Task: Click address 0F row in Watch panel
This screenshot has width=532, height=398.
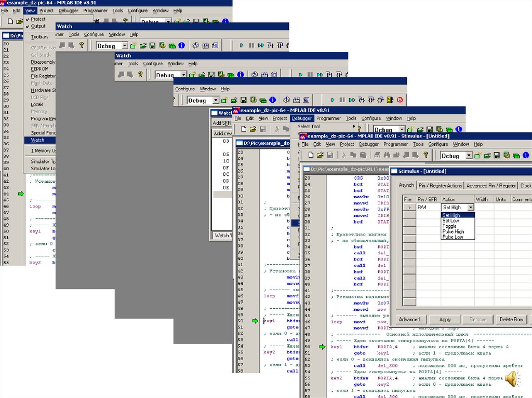Action: pos(223,168)
